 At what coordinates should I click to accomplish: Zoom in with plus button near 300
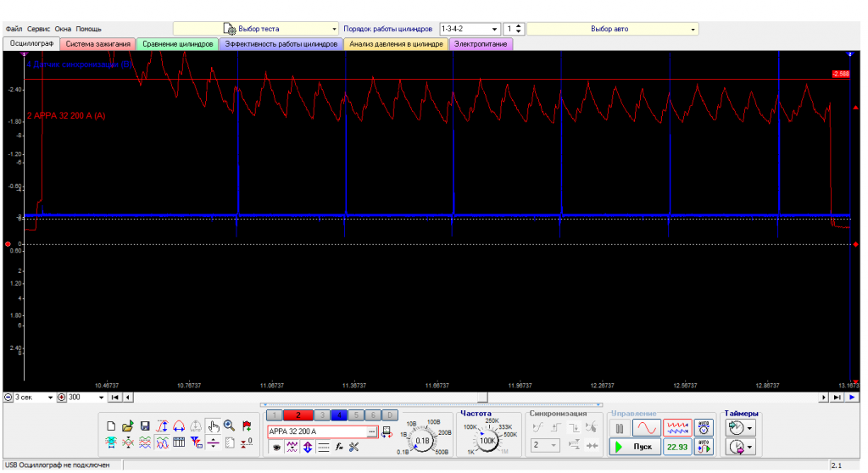tap(61, 397)
